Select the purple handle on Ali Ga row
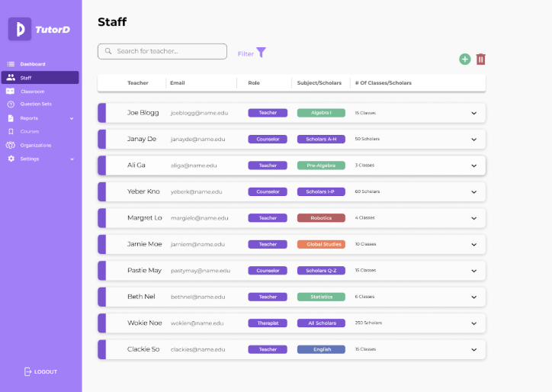 click(102, 165)
